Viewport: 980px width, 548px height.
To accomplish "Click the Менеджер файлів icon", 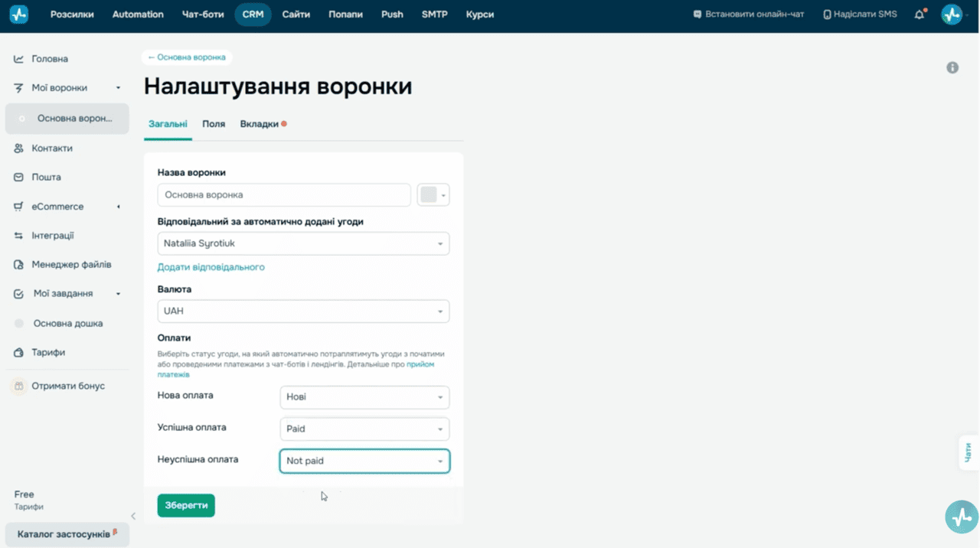I will pyautogui.click(x=19, y=265).
